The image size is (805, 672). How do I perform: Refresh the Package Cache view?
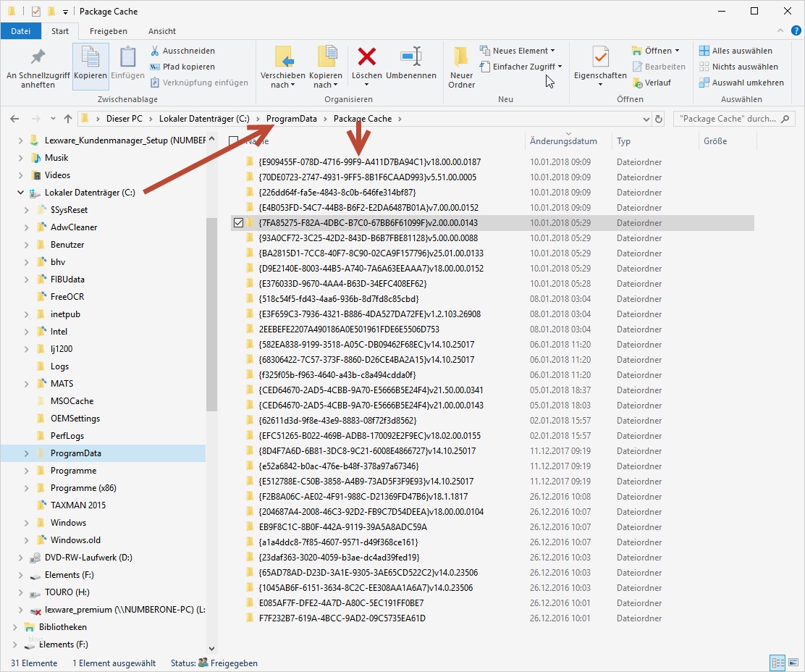tap(659, 119)
